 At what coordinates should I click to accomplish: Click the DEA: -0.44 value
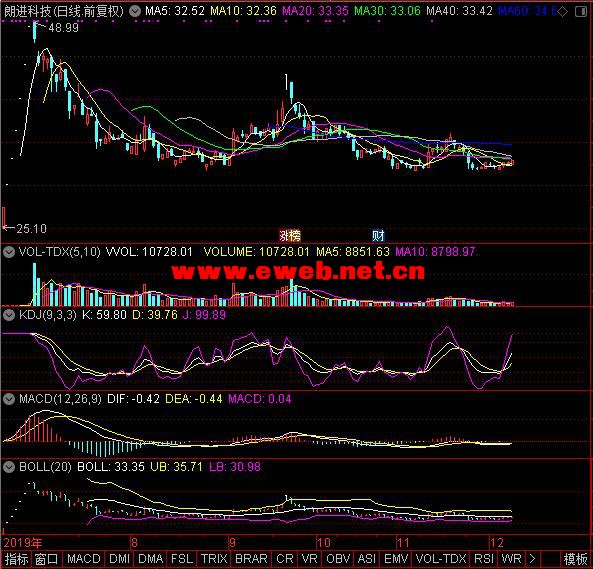(x=194, y=398)
